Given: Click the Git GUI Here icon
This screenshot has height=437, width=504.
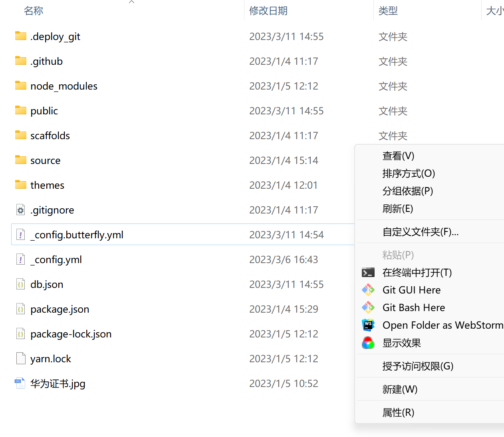Looking at the screenshot, I should tap(368, 290).
